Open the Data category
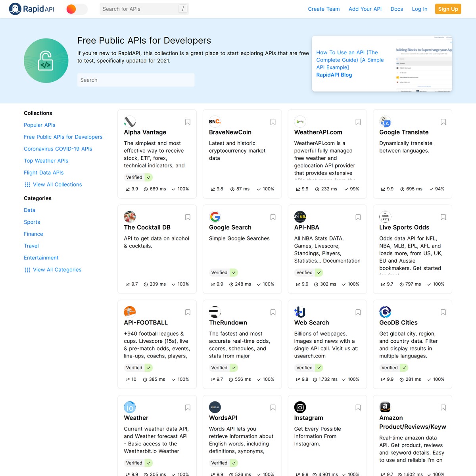This screenshot has height=476, width=476. 29,210
